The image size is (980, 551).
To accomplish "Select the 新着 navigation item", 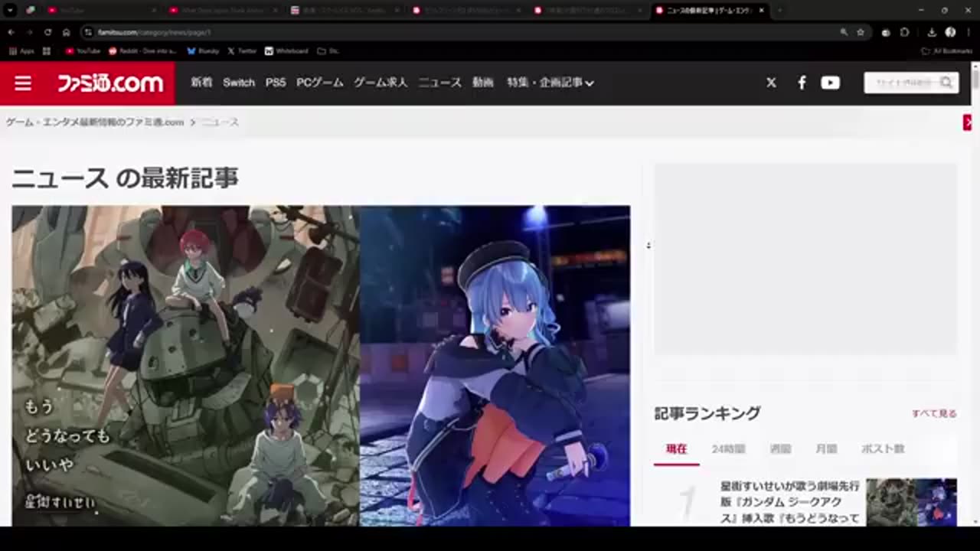I will [x=201, y=83].
